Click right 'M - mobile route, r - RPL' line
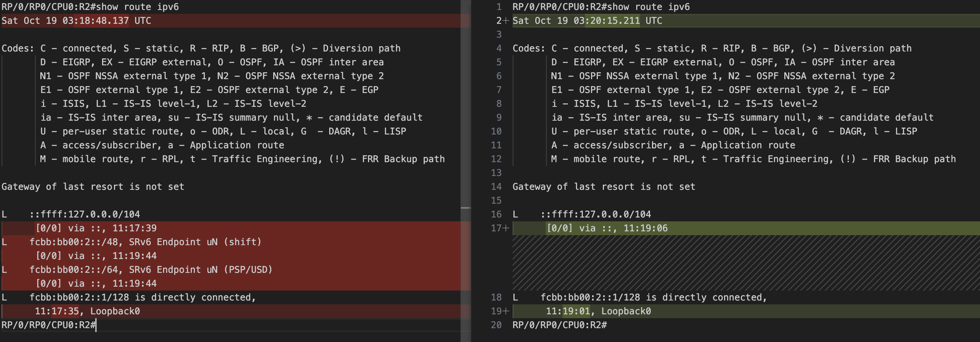 [x=754, y=159]
